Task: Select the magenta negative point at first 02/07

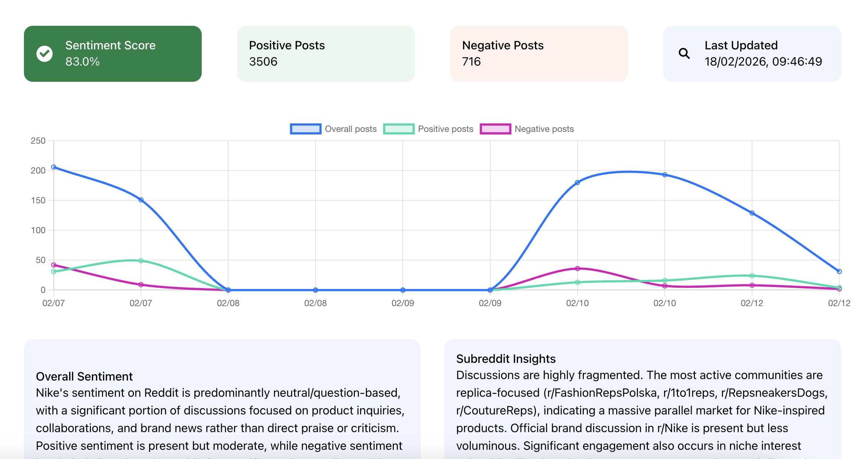Action: click(54, 265)
